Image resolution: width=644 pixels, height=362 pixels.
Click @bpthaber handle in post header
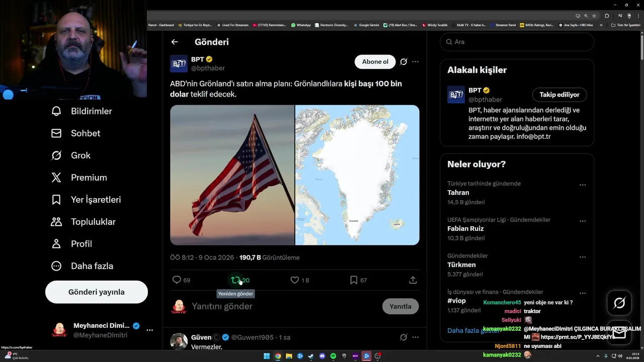(x=208, y=68)
